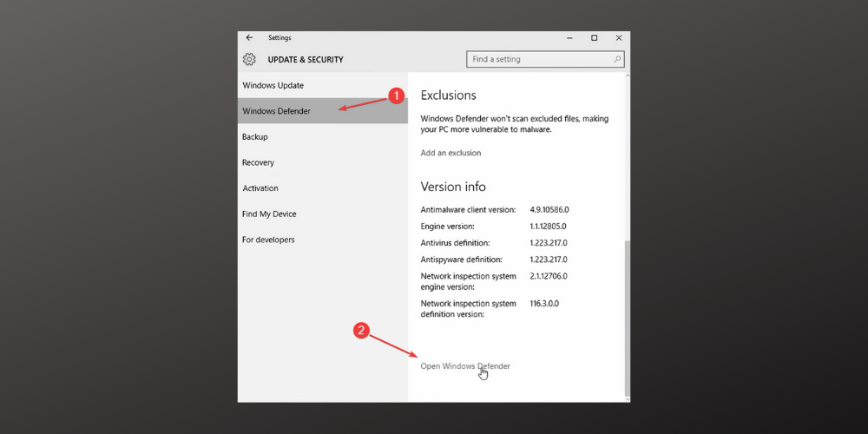Click the Exclusions description paragraph
This screenshot has width=868, height=434.
coord(516,124)
